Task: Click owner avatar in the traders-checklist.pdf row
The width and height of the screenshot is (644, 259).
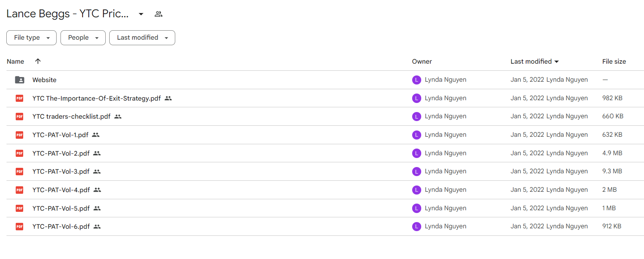Action: (x=416, y=116)
